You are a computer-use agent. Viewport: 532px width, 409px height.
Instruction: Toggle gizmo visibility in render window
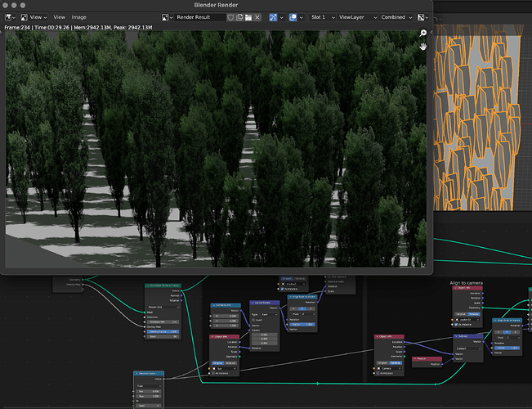(273, 17)
